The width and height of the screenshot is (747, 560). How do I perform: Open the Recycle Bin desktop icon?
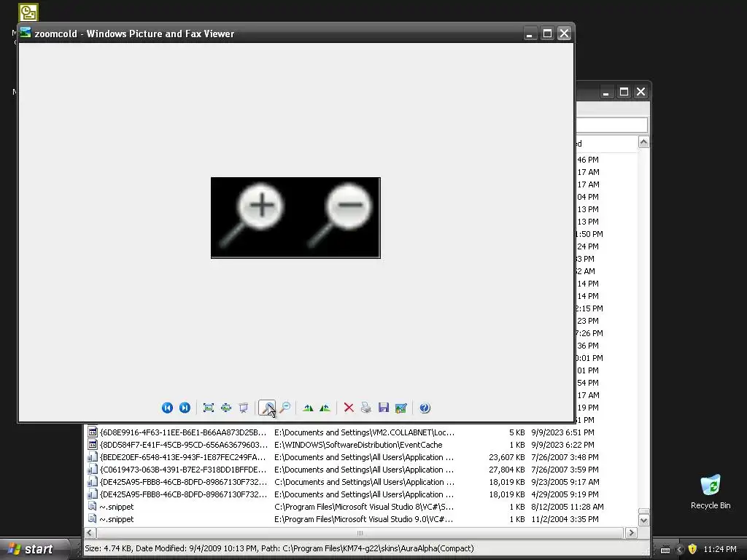click(711, 491)
